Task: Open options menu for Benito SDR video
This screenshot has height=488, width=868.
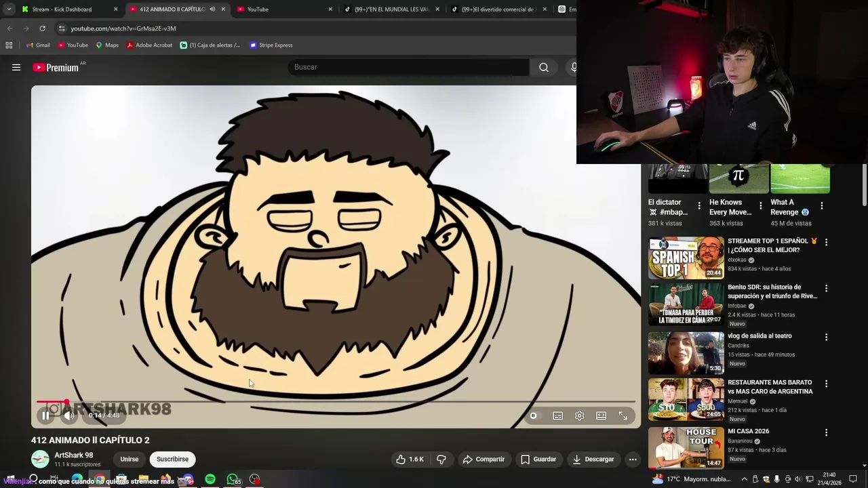Action: click(x=826, y=288)
